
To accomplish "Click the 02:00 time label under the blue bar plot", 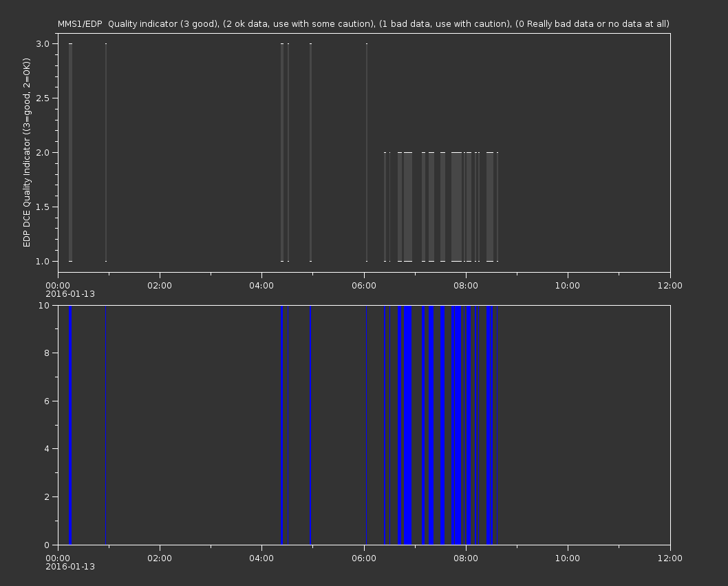I will pyautogui.click(x=160, y=558).
